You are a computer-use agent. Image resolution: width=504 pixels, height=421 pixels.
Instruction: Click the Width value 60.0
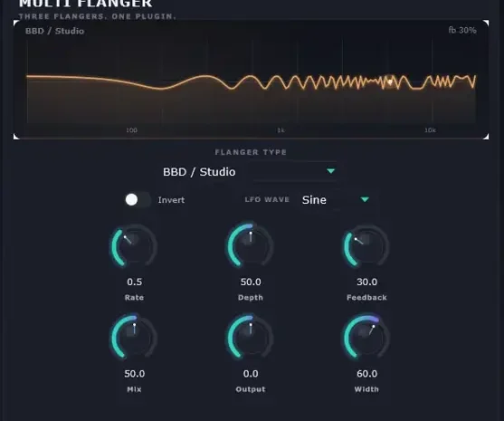tap(366, 374)
